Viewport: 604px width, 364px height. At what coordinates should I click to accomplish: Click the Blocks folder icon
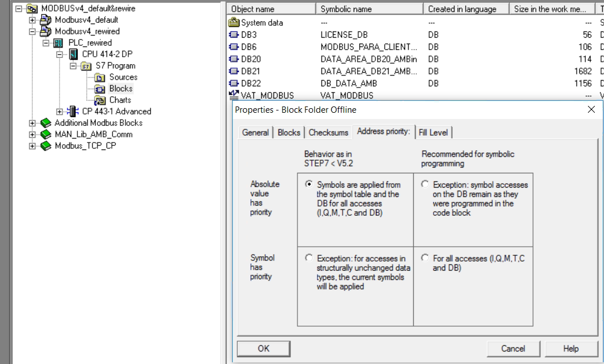click(x=100, y=89)
